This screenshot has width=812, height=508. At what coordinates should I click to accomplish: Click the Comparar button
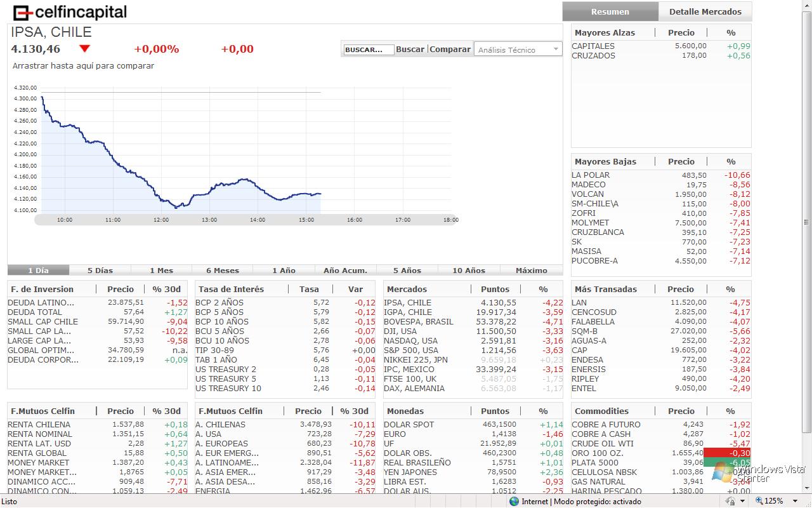(x=450, y=50)
